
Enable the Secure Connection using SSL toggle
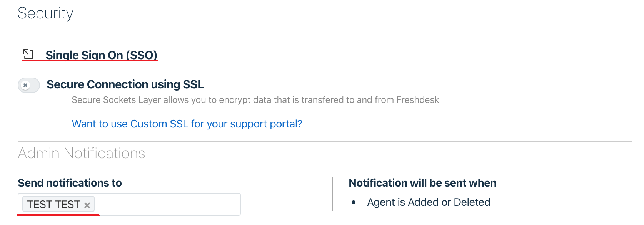[x=29, y=85]
